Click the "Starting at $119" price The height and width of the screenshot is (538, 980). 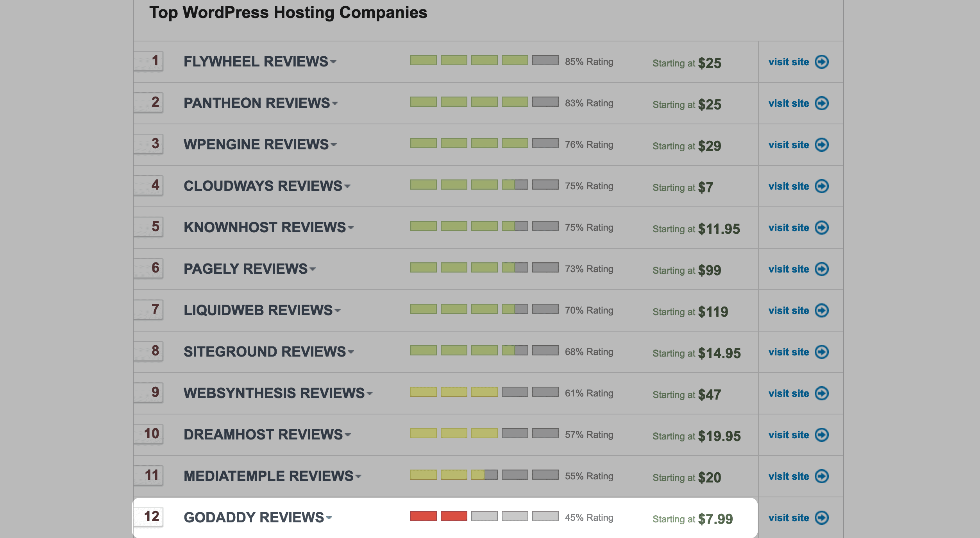[x=690, y=312]
